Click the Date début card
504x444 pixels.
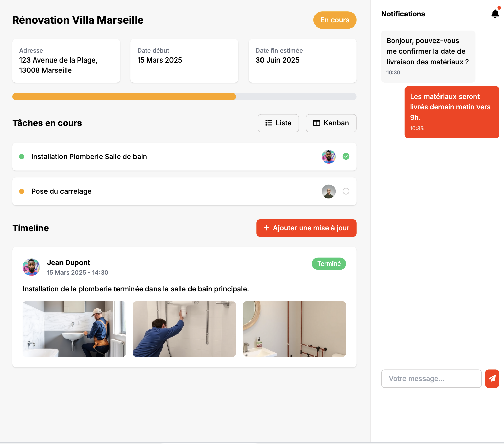coord(184,61)
